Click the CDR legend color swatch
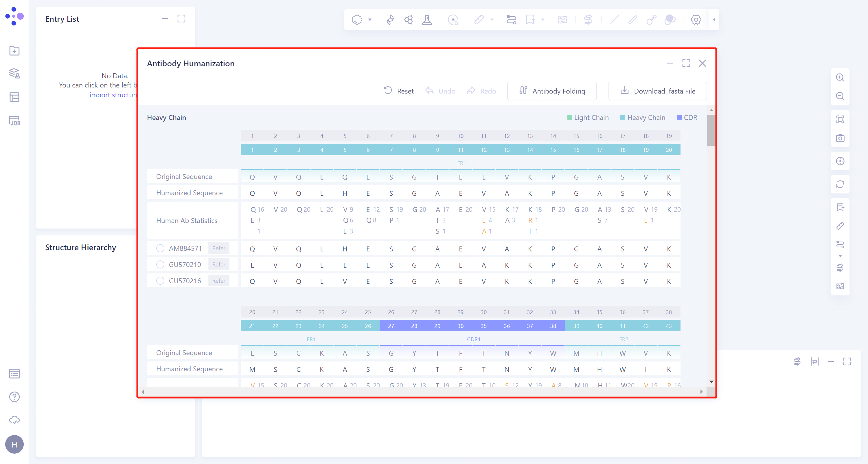 click(679, 117)
